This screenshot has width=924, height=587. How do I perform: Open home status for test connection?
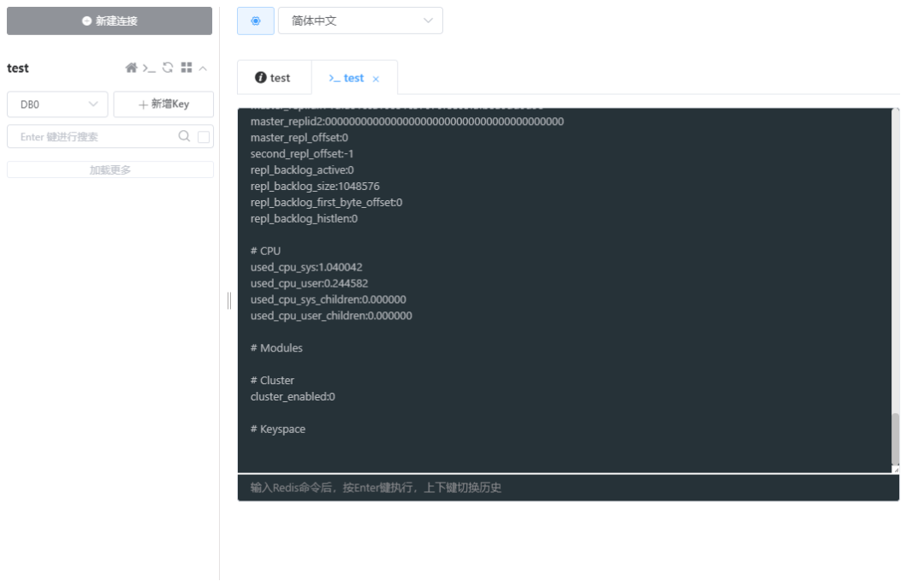click(131, 68)
